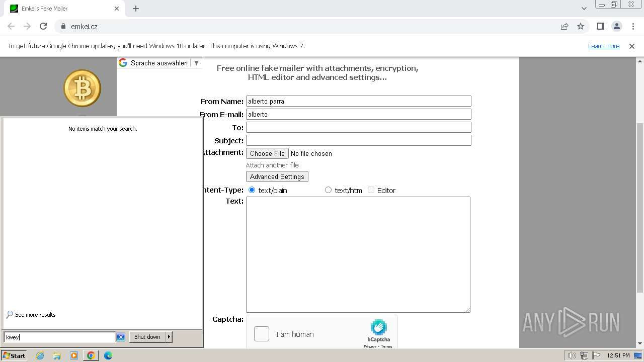Select text/plain content type

click(252, 190)
